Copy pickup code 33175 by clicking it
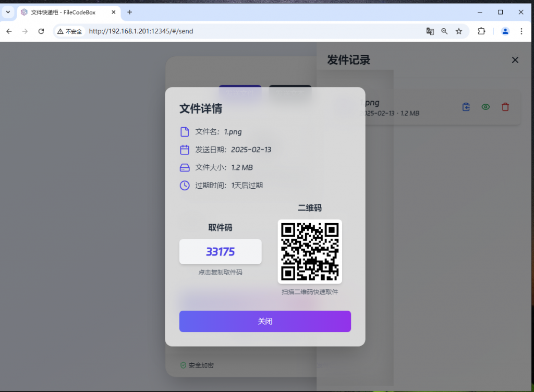The image size is (534, 392). [x=220, y=251]
